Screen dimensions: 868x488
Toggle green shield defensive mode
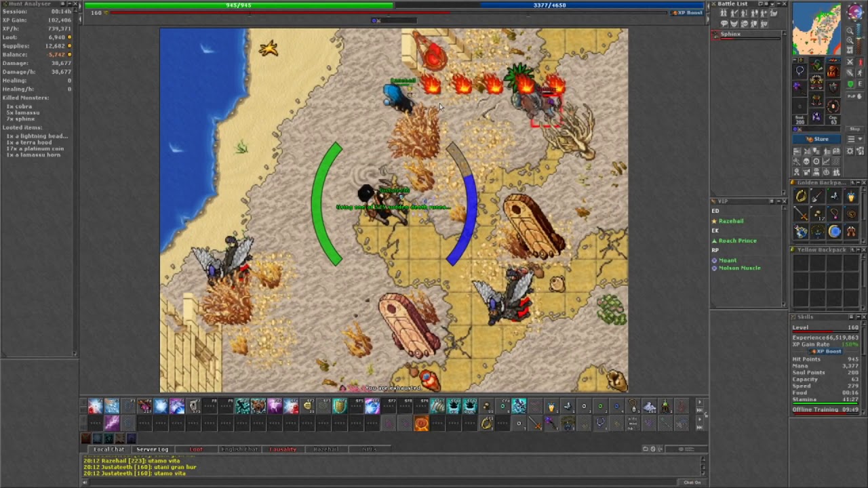850,84
